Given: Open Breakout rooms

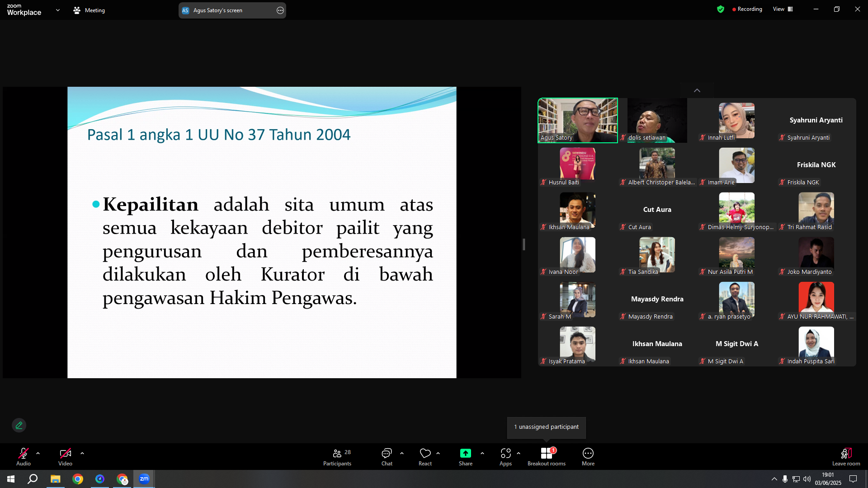Looking at the screenshot, I should pos(547,456).
